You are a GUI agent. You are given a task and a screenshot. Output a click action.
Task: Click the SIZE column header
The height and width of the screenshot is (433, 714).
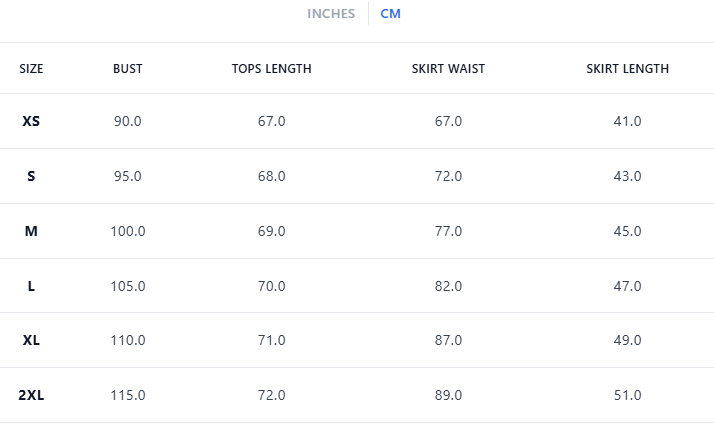(31, 69)
